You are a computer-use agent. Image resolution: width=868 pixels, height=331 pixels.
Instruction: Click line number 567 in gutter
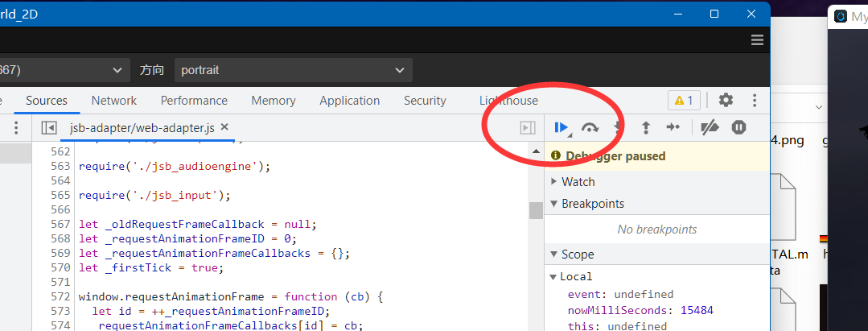[60, 225]
